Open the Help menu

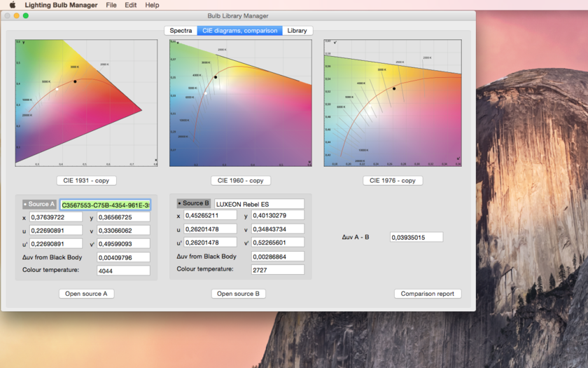point(152,5)
